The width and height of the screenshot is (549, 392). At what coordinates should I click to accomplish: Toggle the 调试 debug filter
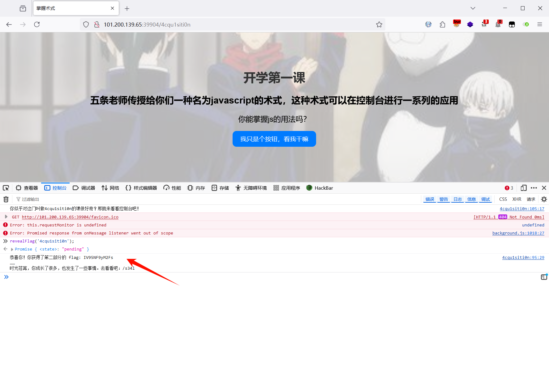click(485, 199)
